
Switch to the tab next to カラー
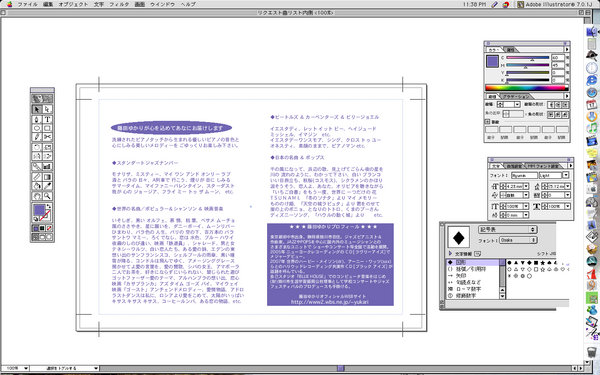[x=511, y=50]
